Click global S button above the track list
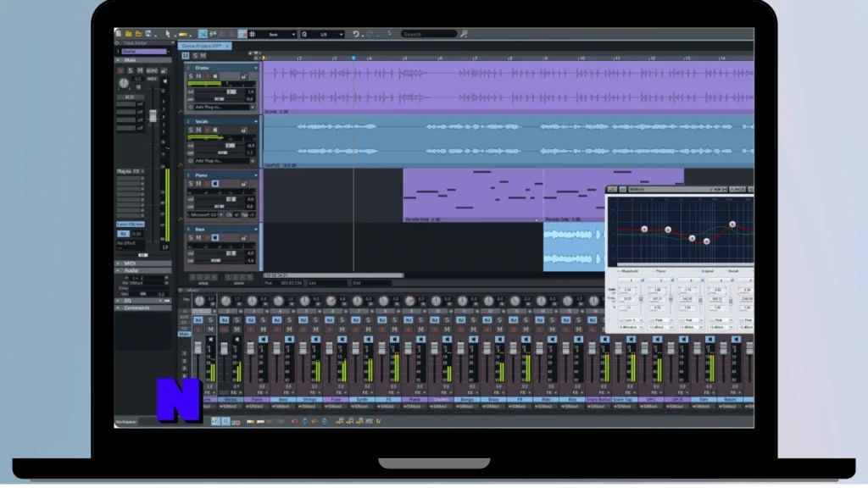Viewport: 868px width, 488px height. tap(196, 56)
